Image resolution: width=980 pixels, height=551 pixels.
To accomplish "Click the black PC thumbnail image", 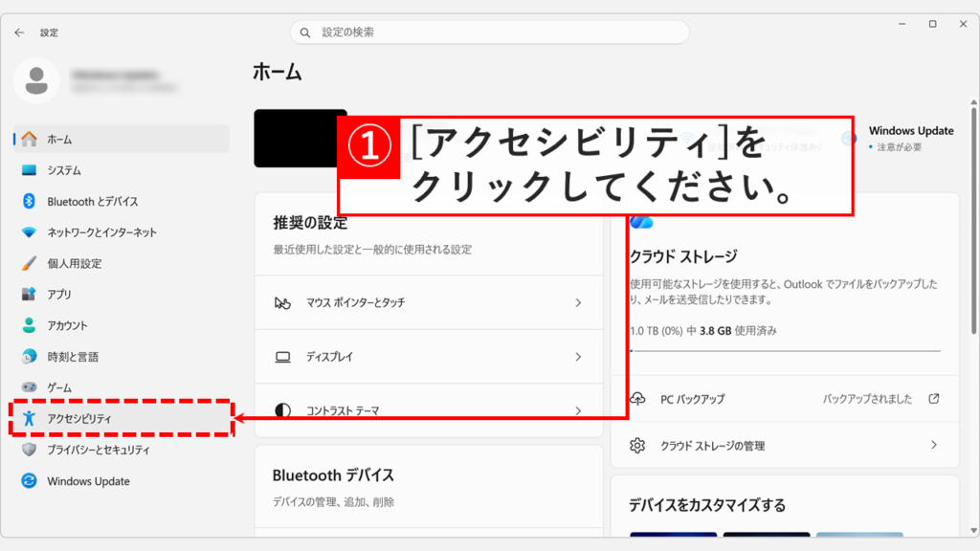I will coord(300,138).
